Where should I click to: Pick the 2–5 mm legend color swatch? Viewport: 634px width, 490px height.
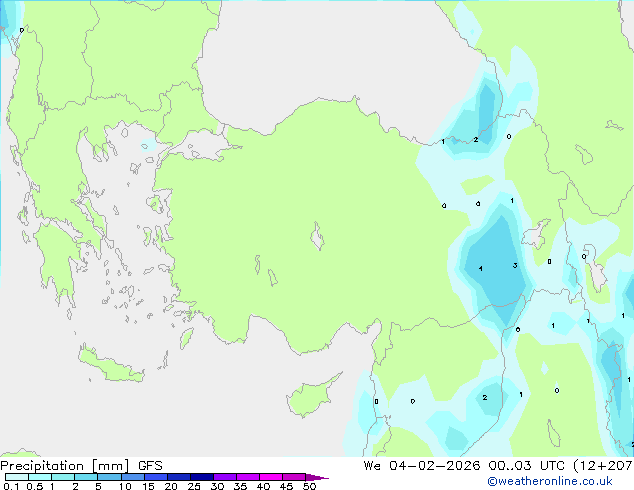86,477
